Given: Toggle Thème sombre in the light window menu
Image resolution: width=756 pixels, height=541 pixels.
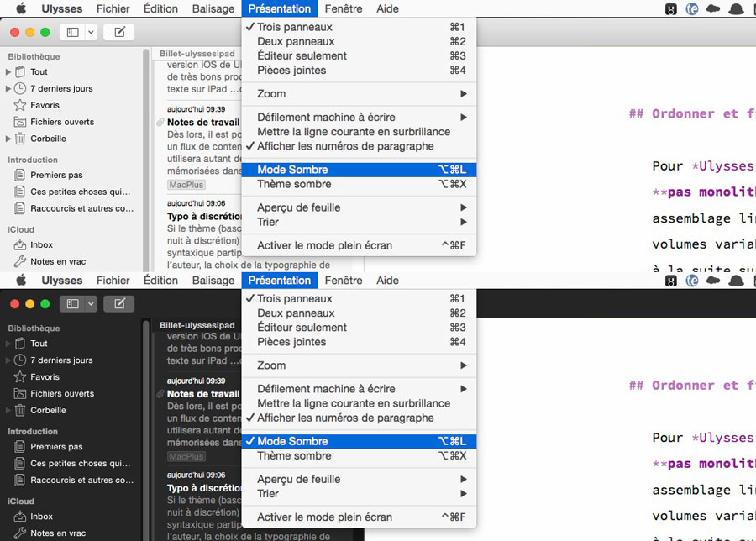Looking at the screenshot, I should tap(359, 184).
